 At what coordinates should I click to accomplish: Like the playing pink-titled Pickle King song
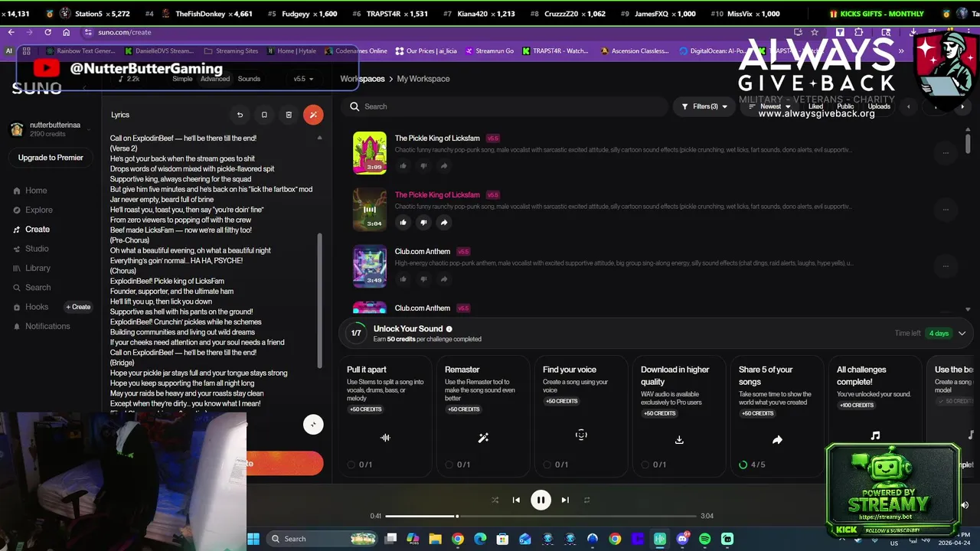pos(403,223)
